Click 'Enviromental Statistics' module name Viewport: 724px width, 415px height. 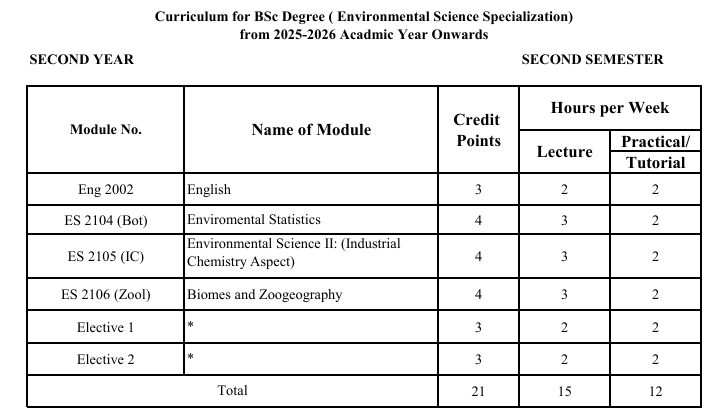pyautogui.click(x=253, y=219)
